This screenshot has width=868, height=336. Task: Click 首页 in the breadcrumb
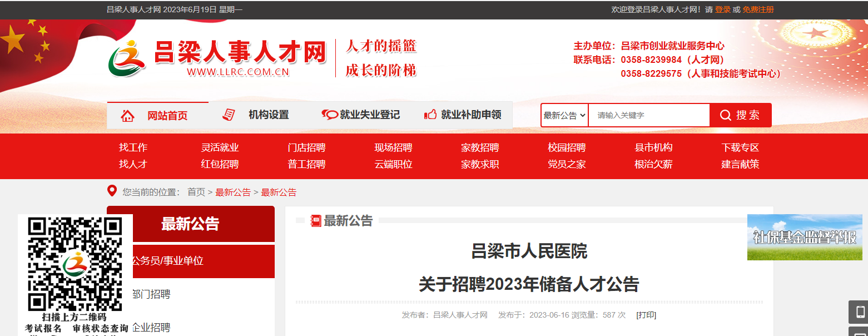[196, 192]
